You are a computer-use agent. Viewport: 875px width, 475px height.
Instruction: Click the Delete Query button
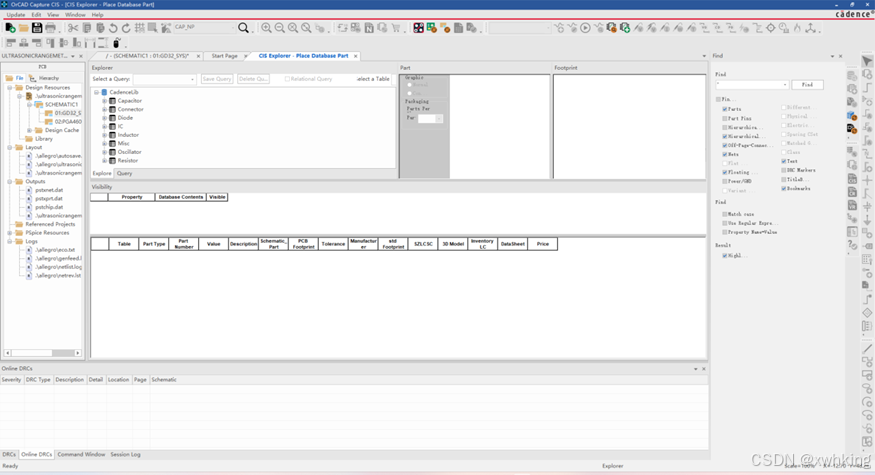pyautogui.click(x=253, y=79)
